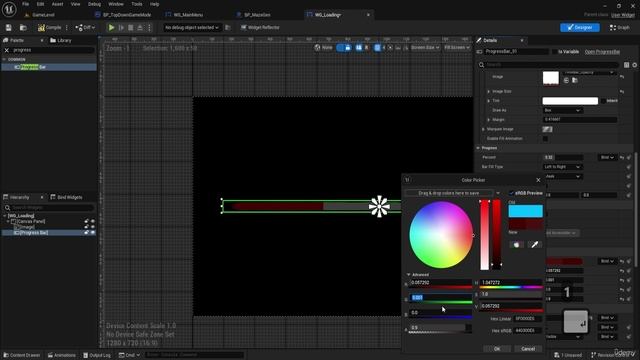
Task: Click the Old color cyan swatch
Action: coord(525,211)
